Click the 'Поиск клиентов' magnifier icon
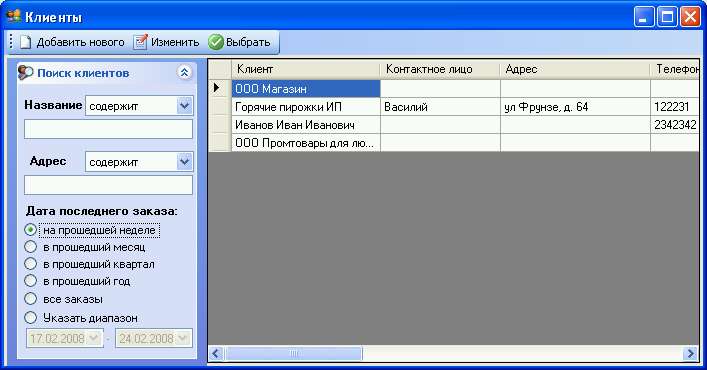Image resolution: width=707 pixels, height=370 pixels. point(26,72)
